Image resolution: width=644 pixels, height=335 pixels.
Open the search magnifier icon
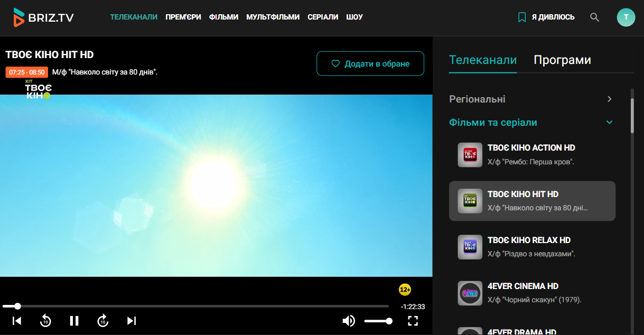tap(594, 17)
